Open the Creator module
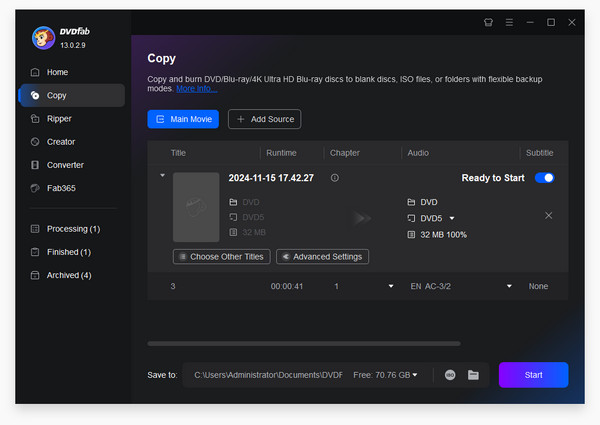This screenshot has height=425, width=600. click(x=72, y=142)
